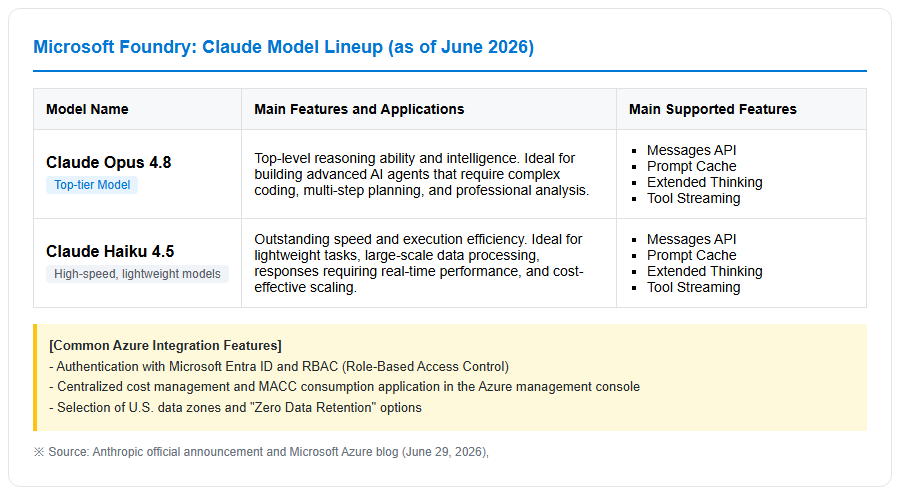
Task: Click the Microsoft Entra ID authentication line
Action: pos(279,366)
